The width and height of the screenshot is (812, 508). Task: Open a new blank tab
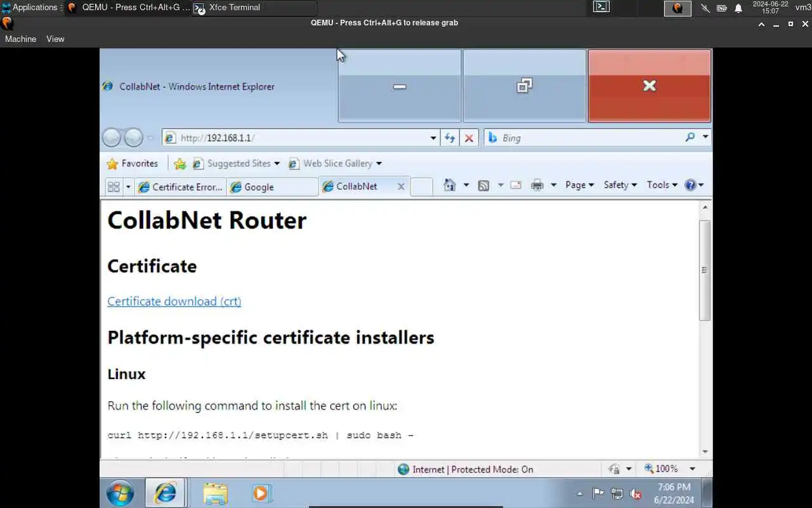click(x=421, y=187)
